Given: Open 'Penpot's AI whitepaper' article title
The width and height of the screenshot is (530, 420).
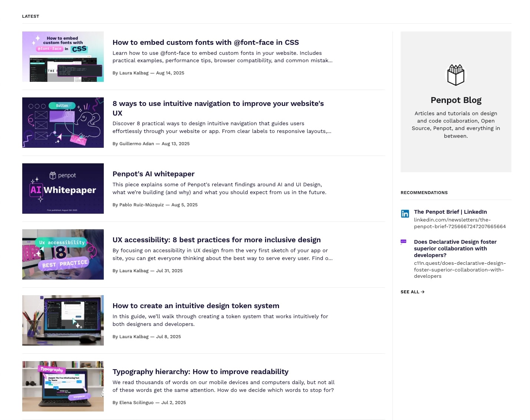Looking at the screenshot, I should pyautogui.click(x=153, y=174).
